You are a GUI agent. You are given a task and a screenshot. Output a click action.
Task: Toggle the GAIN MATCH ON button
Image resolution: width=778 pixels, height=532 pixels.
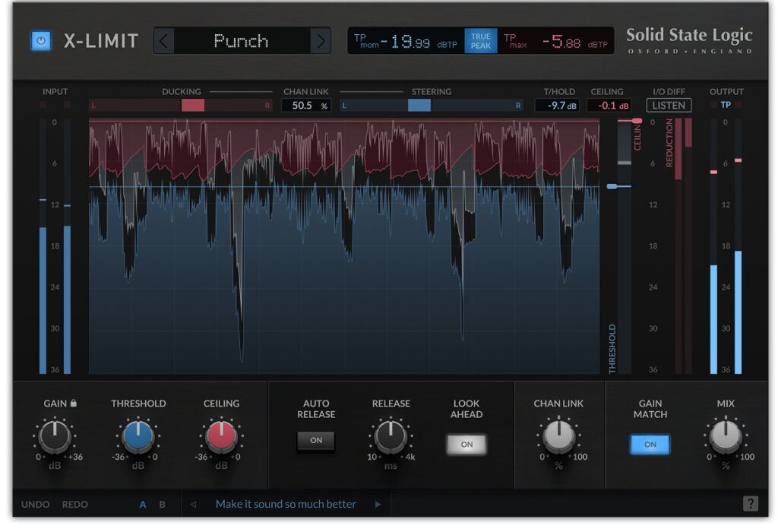click(650, 444)
